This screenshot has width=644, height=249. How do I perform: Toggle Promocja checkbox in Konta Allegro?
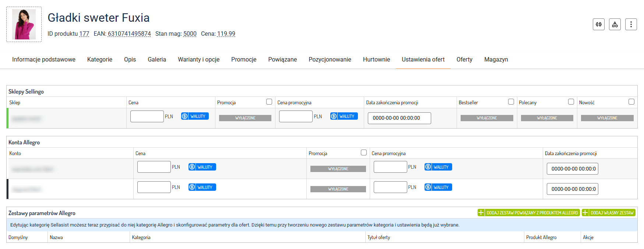(364, 153)
